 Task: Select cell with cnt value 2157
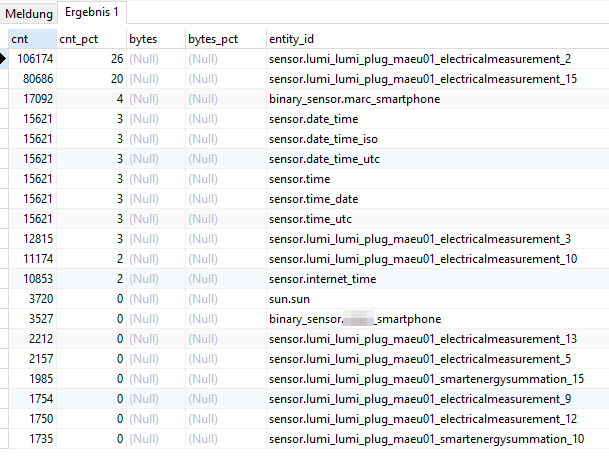[33, 359]
